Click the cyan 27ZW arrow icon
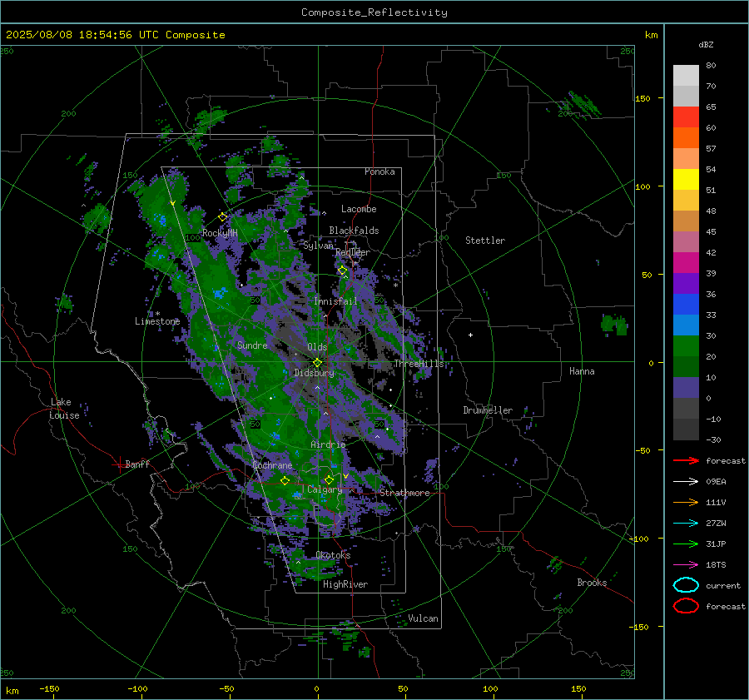Screen dimensions: 749x700 coord(686,524)
